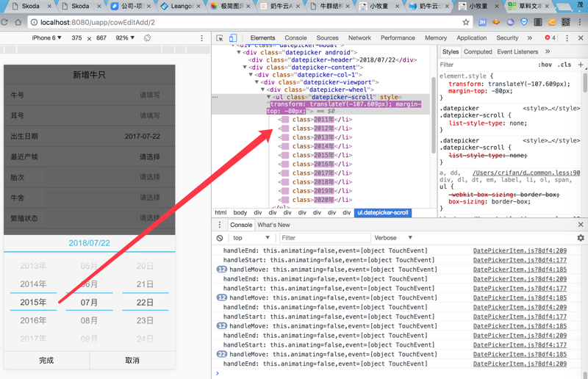
Task: Collapse the ul datepicker-scroll node
Action: 269,97
